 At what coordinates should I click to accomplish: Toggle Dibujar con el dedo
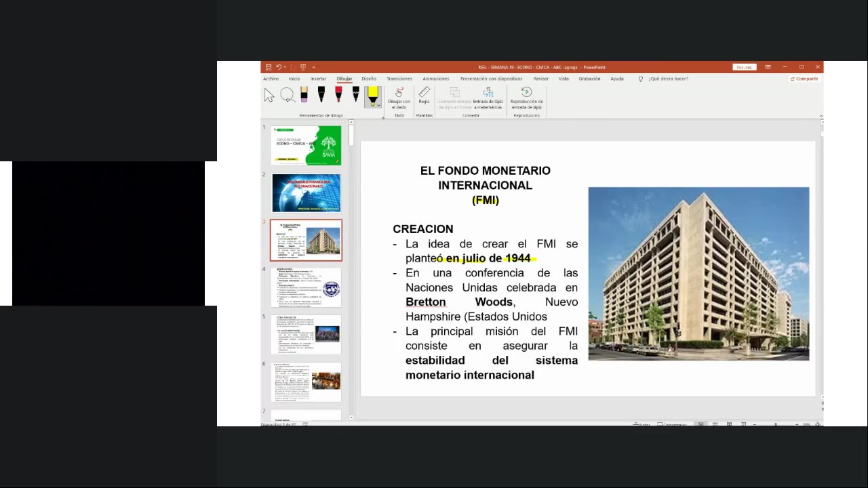399,98
